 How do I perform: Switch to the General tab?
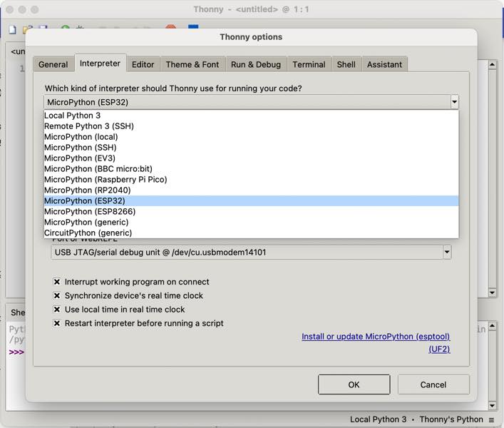pyautogui.click(x=53, y=64)
